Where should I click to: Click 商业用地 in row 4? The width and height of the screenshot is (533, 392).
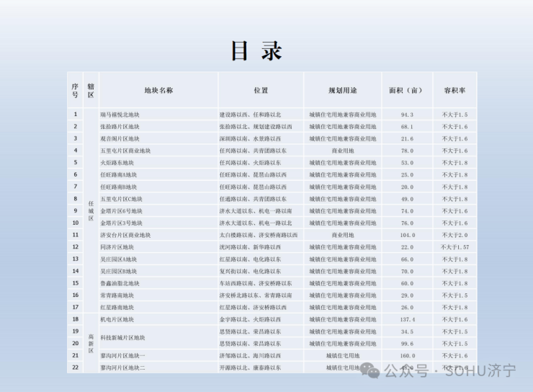click(x=343, y=151)
